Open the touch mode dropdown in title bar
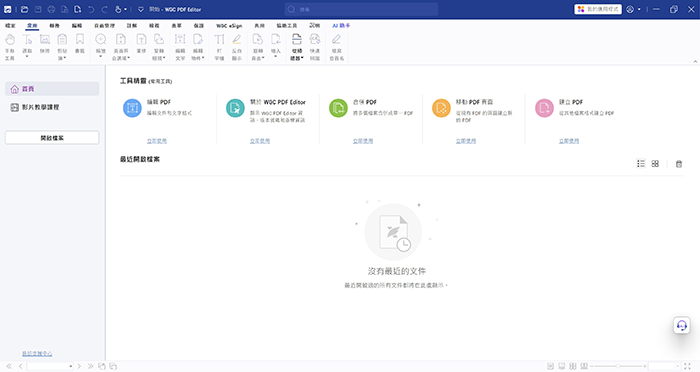 [125, 9]
